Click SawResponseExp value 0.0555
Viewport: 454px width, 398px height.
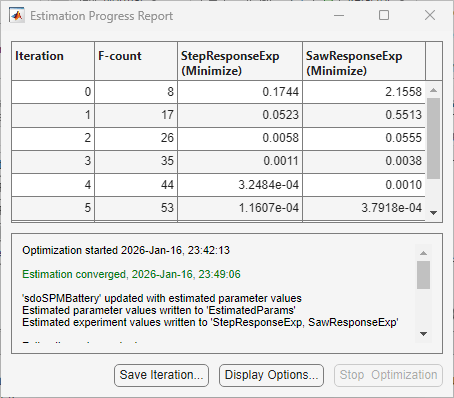[364, 138]
